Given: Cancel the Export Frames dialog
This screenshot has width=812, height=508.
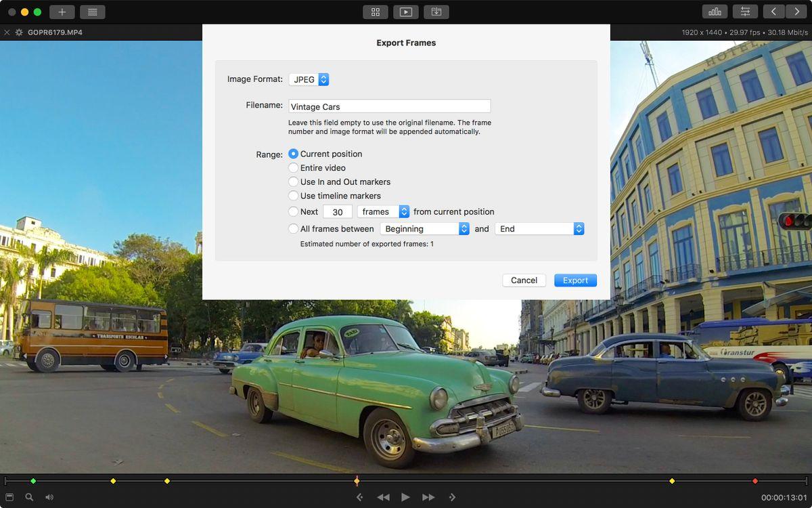Looking at the screenshot, I should [524, 280].
